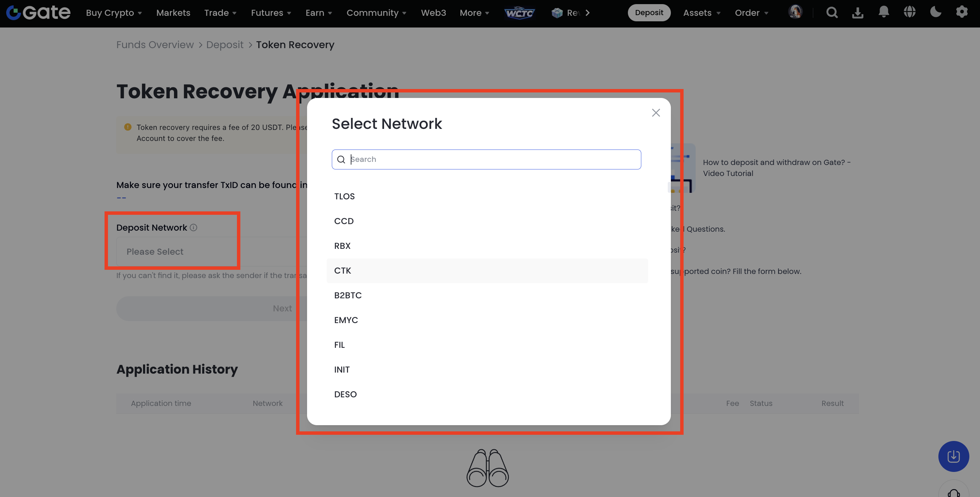Click the Gate logo
This screenshot has height=497, width=980.
38,13
